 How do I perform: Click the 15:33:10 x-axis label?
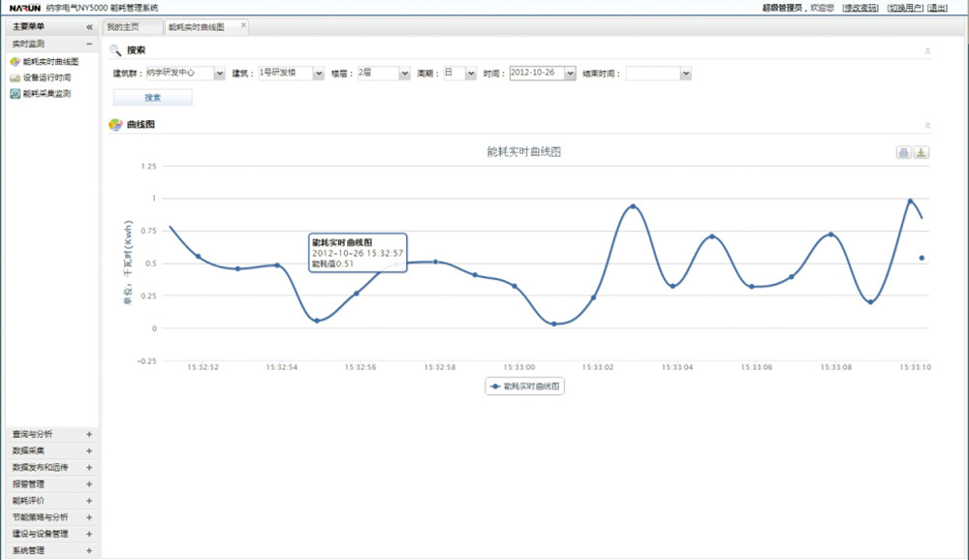click(916, 367)
